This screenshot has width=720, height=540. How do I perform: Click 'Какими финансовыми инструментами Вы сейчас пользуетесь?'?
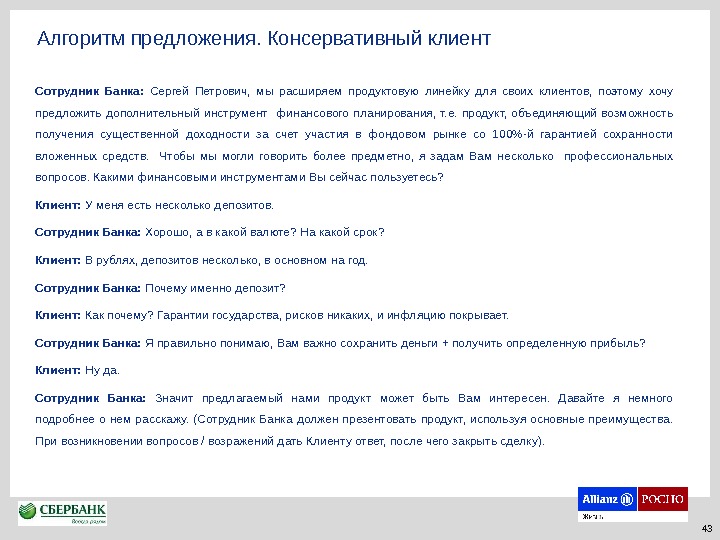[268, 178]
